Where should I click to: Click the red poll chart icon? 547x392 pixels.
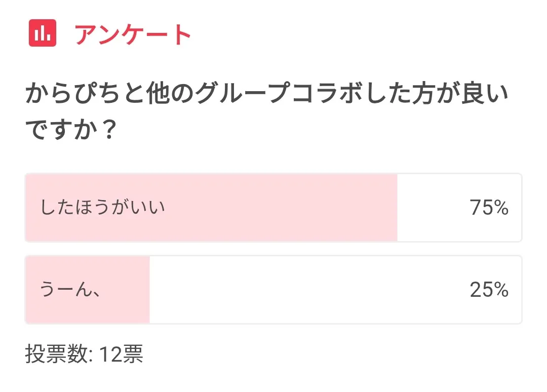pos(42,34)
